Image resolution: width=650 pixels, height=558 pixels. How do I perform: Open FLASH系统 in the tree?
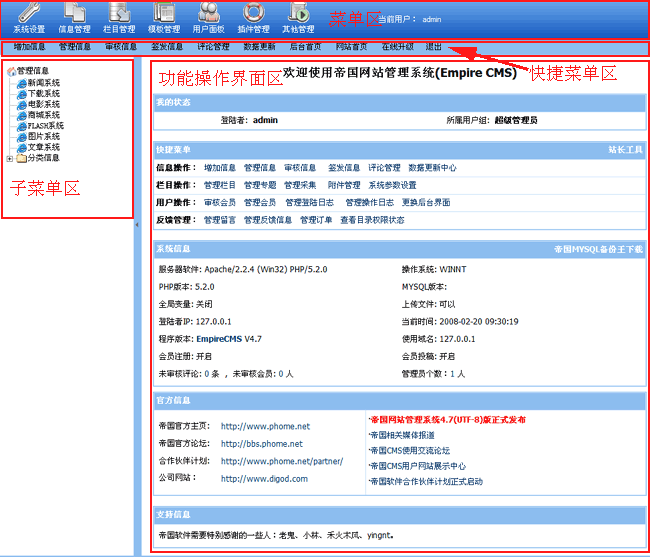pyautogui.click(x=46, y=126)
